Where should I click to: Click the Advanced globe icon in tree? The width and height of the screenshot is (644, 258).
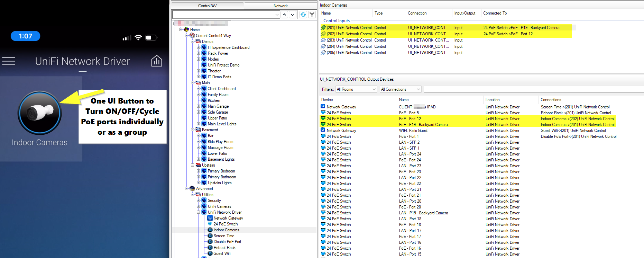point(192,189)
